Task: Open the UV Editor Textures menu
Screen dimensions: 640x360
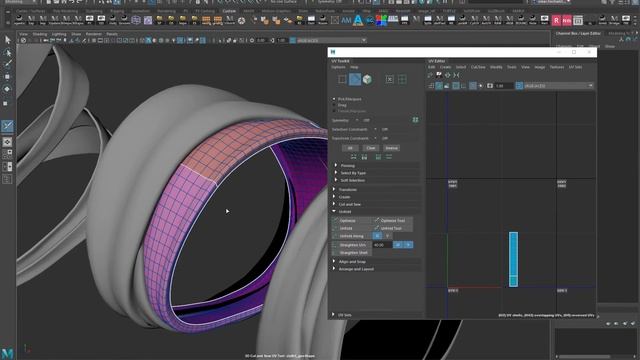Action: [556, 67]
